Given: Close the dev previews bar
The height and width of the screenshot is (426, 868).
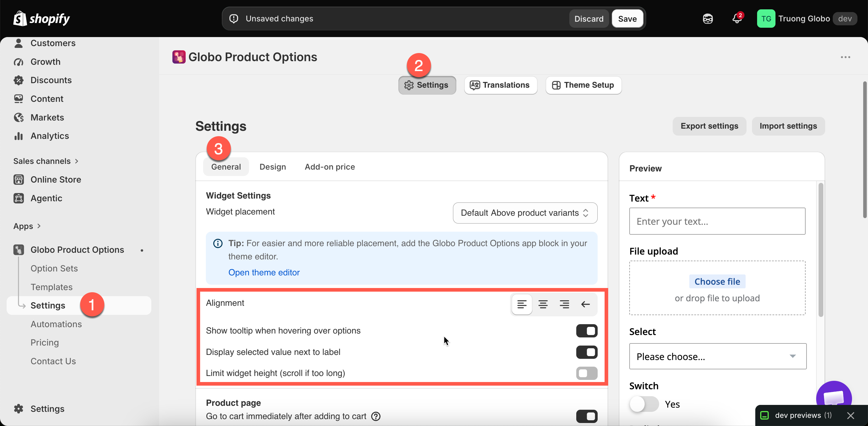Looking at the screenshot, I should 851,415.
